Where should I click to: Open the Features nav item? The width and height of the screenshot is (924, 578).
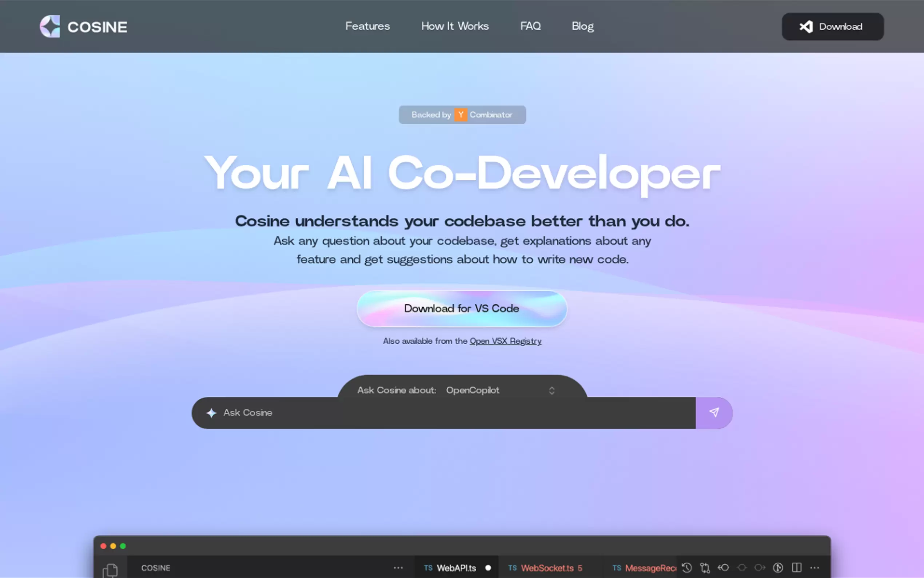point(367,26)
